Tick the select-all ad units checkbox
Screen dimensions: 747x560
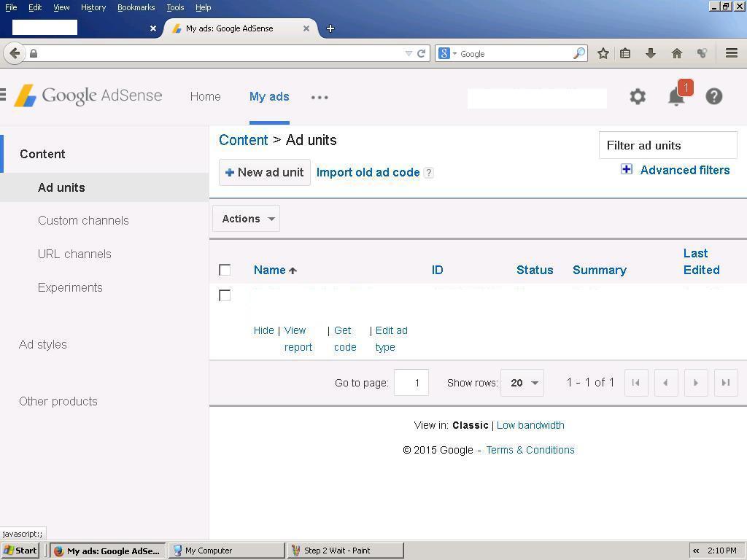pos(225,270)
